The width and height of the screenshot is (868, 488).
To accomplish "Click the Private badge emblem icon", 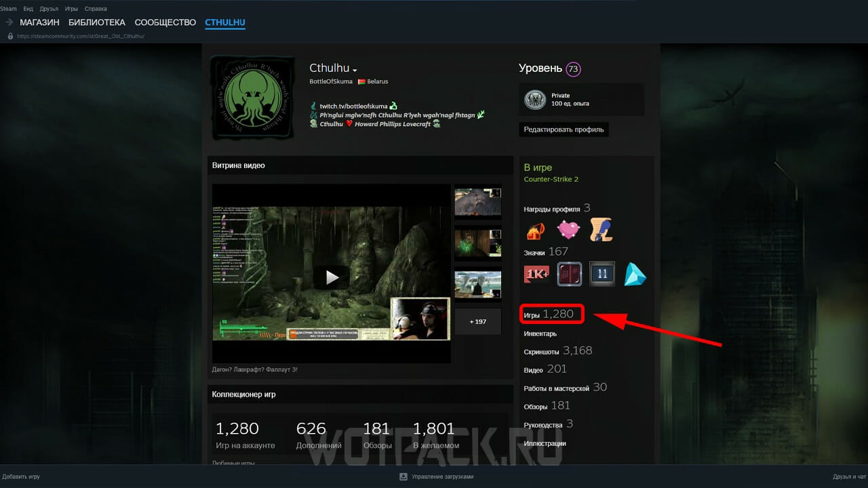I will point(535,100).
